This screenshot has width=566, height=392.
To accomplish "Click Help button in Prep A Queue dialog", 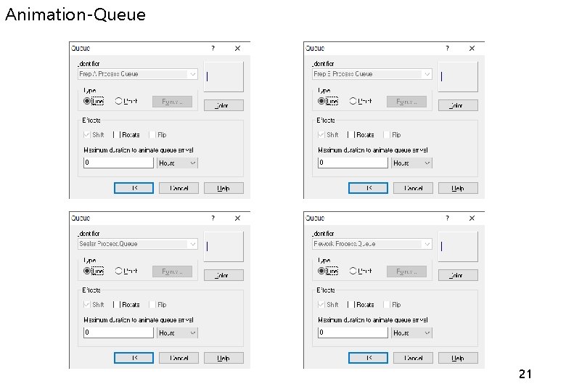I will coord(223,188).
